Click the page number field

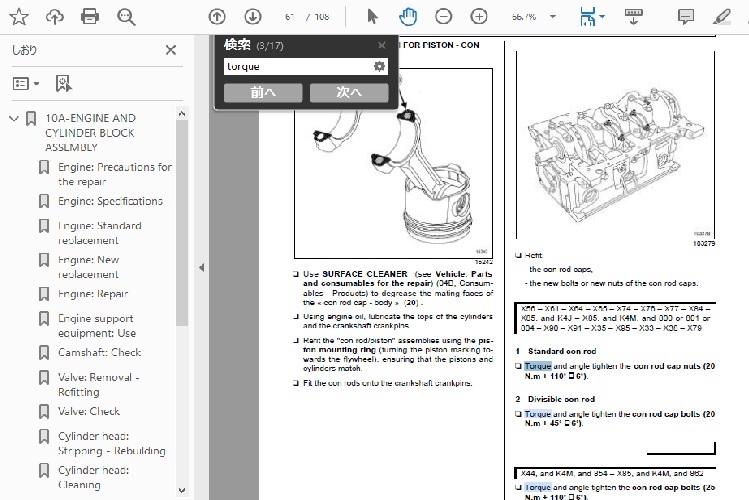pos(289,17)
